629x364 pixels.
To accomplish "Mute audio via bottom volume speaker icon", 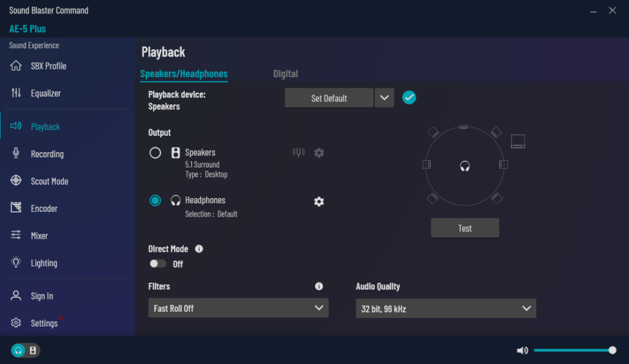I will pos(522,350).
